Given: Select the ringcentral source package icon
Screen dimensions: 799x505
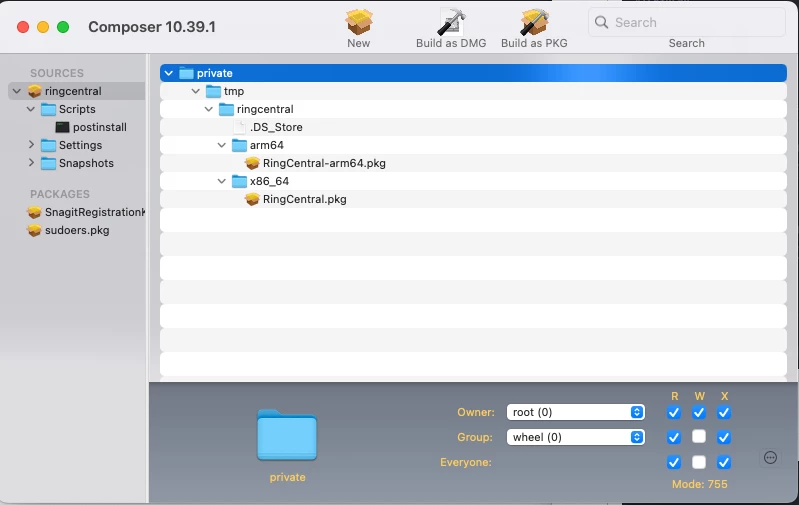Looking at the screenshot, I should click(x=35, y=91).
